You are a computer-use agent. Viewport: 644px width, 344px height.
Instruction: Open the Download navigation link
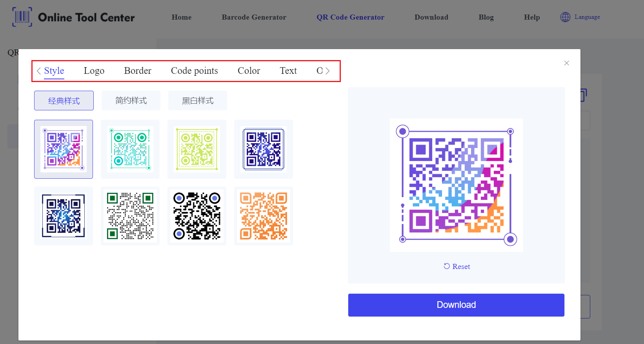pos(431,17)
